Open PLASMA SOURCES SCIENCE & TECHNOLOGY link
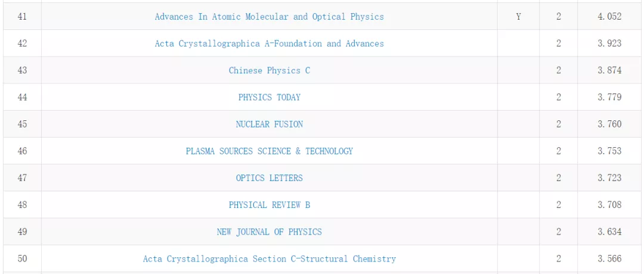 (269, 151)
